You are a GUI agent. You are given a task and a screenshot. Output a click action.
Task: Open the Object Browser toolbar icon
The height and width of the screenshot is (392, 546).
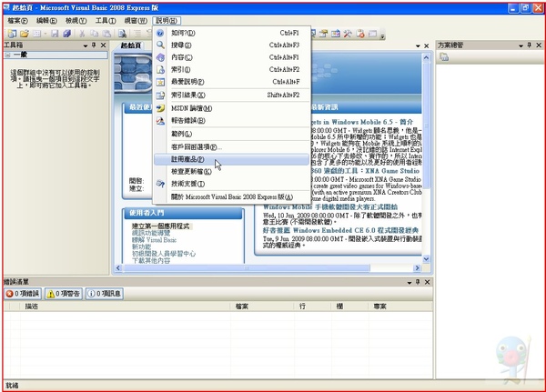tap(336, 34)
